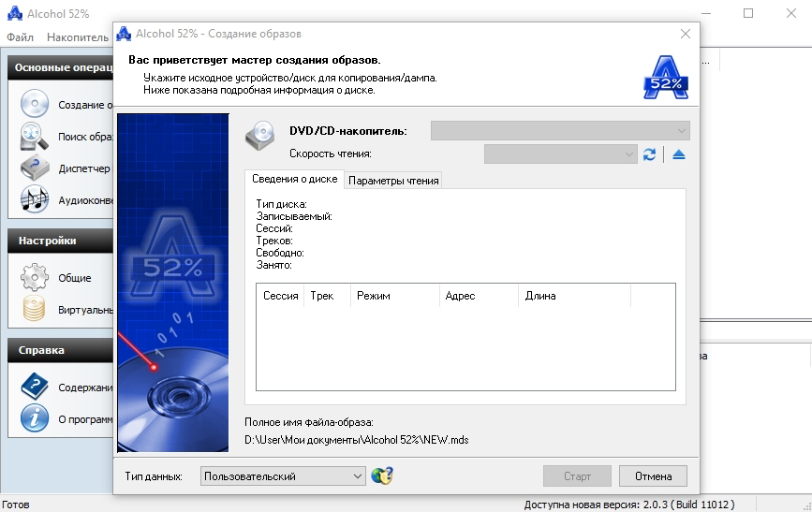Click the refresh drives icon

649,154
